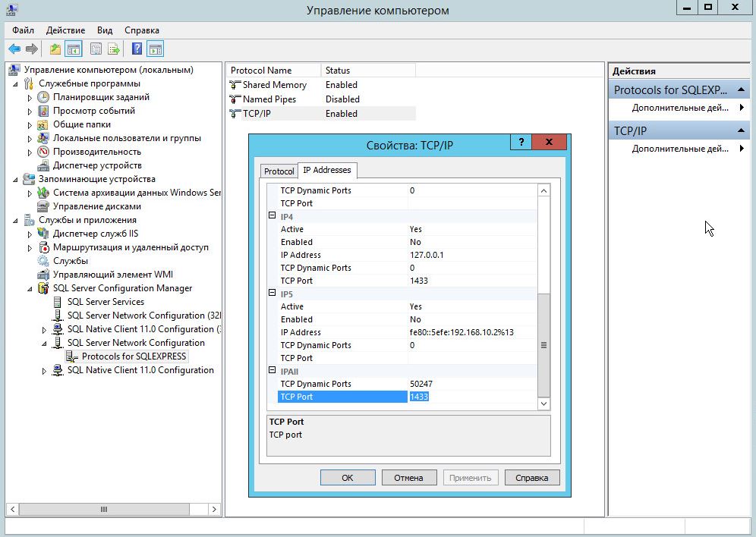Screen dimensions: 756x537
Task: Click the Forward arrow toolbar icon
Action: tap(32, 49)
